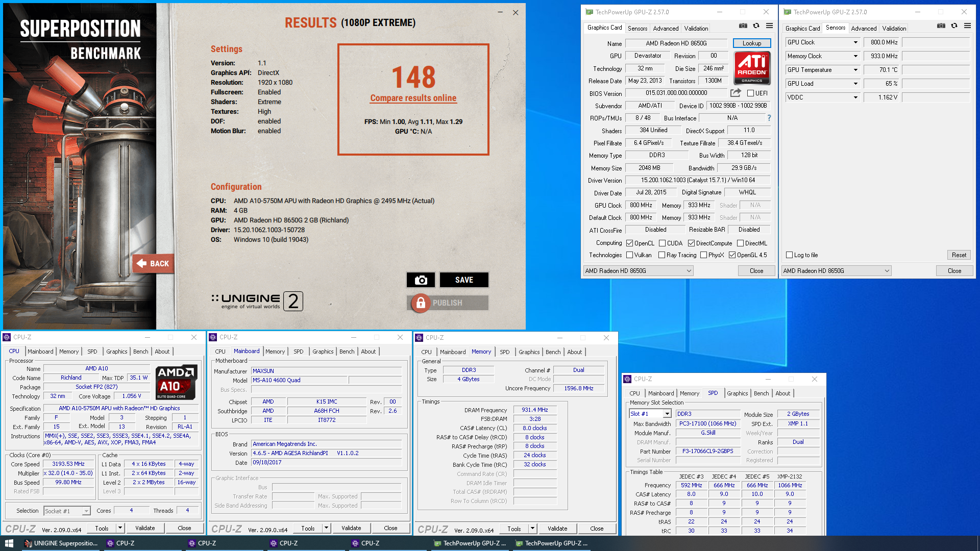980x551 pixels.
Task: Click the GPU-Z title bar icon of the Sensors window
Action: click(x=788, y=12)
